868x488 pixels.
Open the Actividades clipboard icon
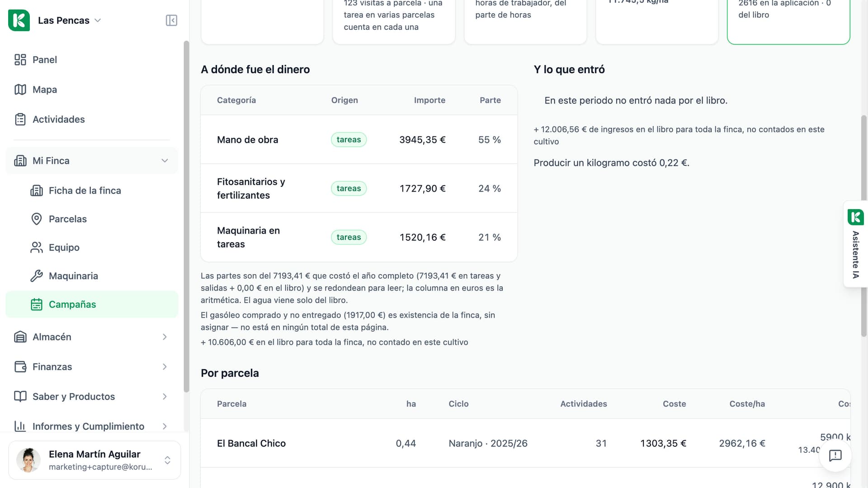pyautogui.click(x=20, y=119)
